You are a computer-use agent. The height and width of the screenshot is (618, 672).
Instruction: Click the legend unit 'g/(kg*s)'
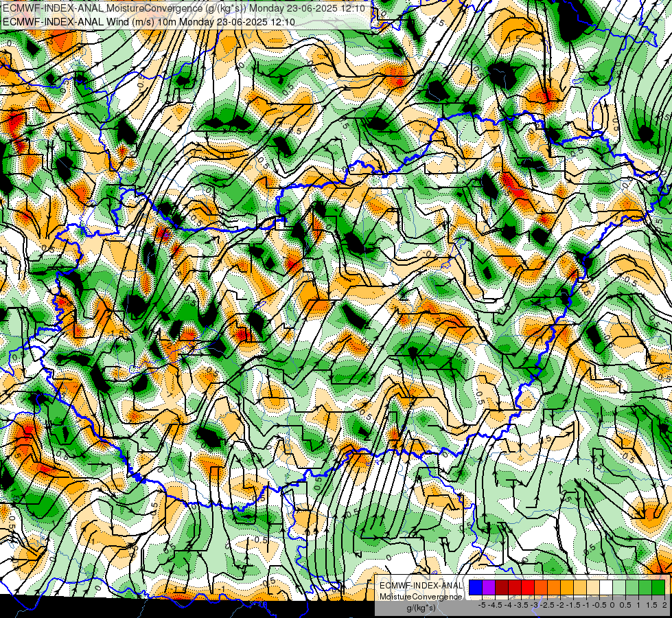[x=421, y=608]
